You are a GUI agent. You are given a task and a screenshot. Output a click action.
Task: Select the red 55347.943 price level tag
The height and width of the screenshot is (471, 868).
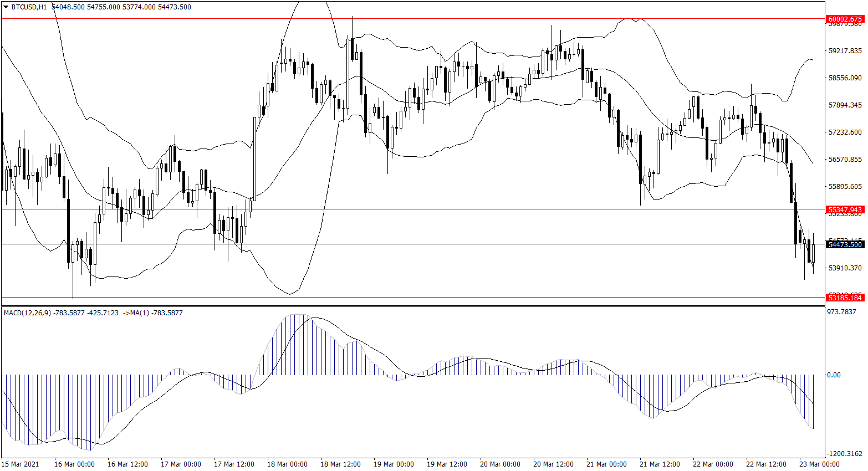pyautogui.click(x=845, y=209)
